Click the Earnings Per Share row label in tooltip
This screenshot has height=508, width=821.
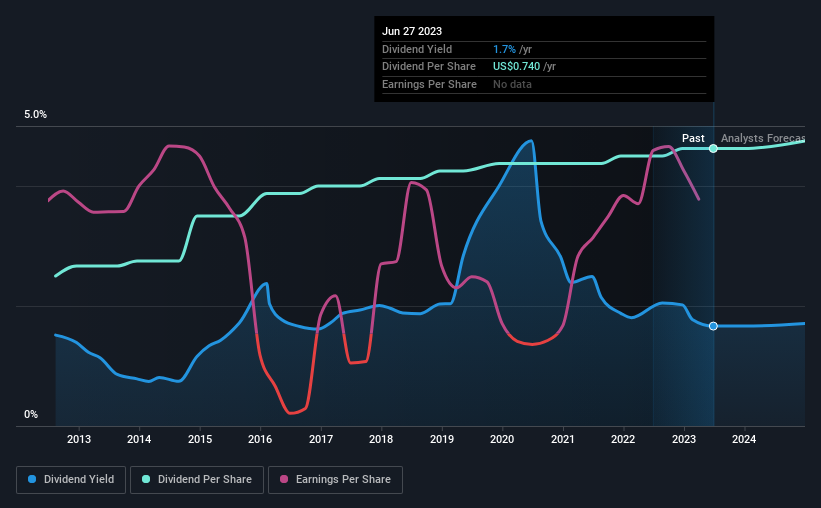pyautogui.click(x=429, y=84)
